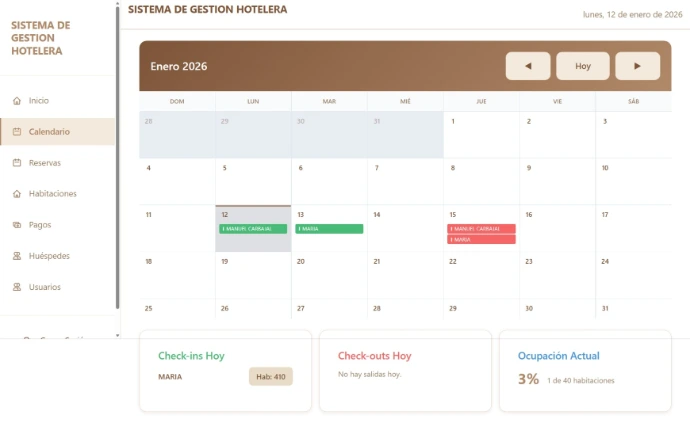Image resolution: width=690 pixels, height=423 pixels.
Task: Go to next month with right arrow
Action: click(637, 66)
